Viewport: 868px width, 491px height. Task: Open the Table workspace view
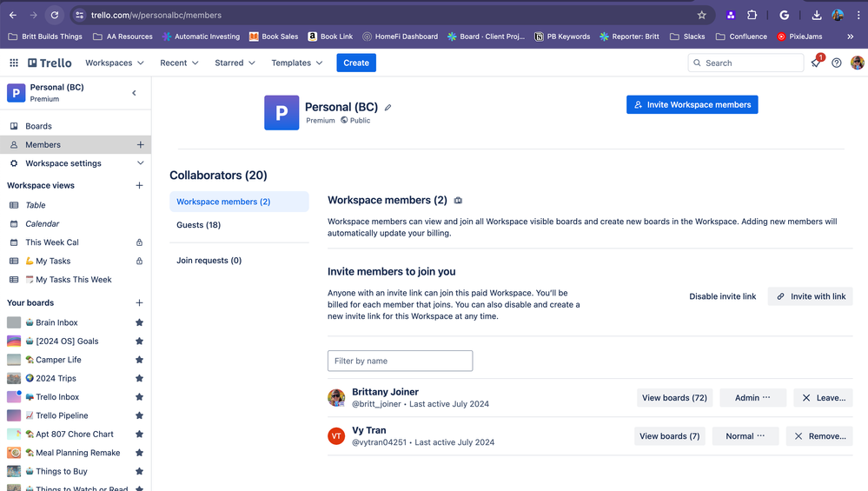(x=76, y=205)
